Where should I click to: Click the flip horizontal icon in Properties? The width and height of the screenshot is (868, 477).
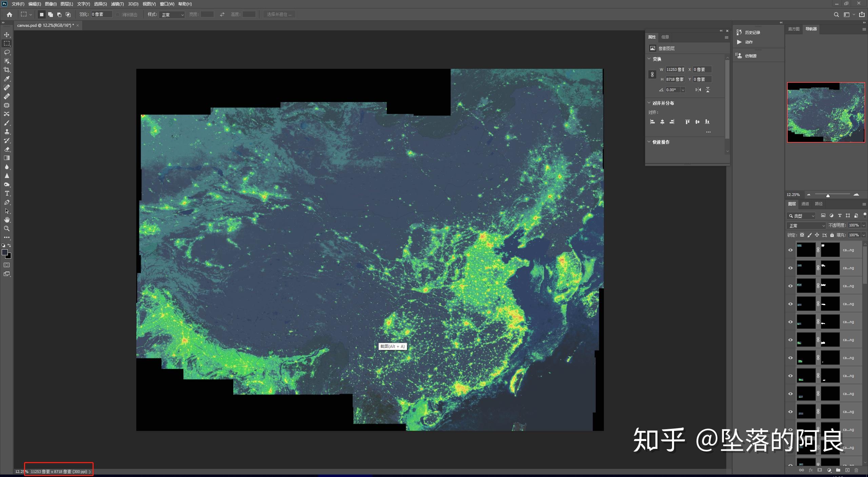point(698,90)
